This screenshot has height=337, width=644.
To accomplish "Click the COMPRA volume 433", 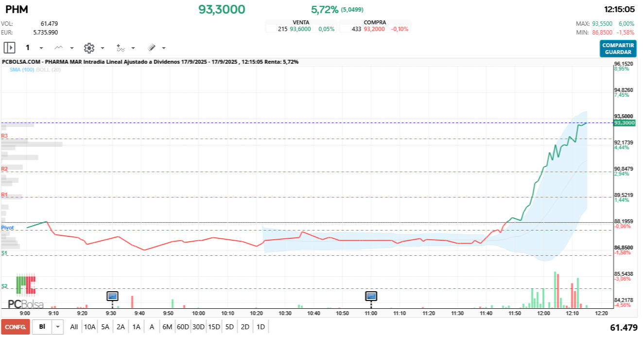I will 357,29.
